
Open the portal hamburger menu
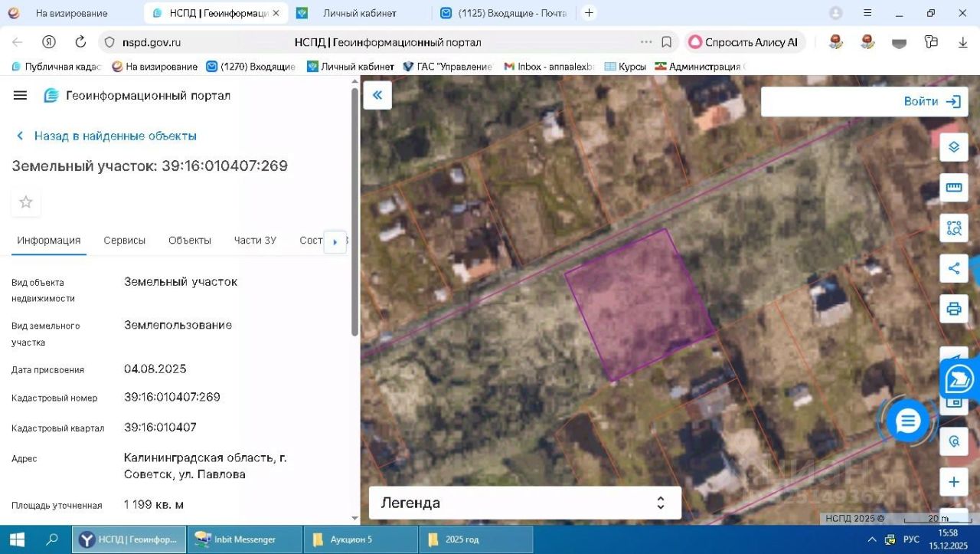(x=21, y=95)
